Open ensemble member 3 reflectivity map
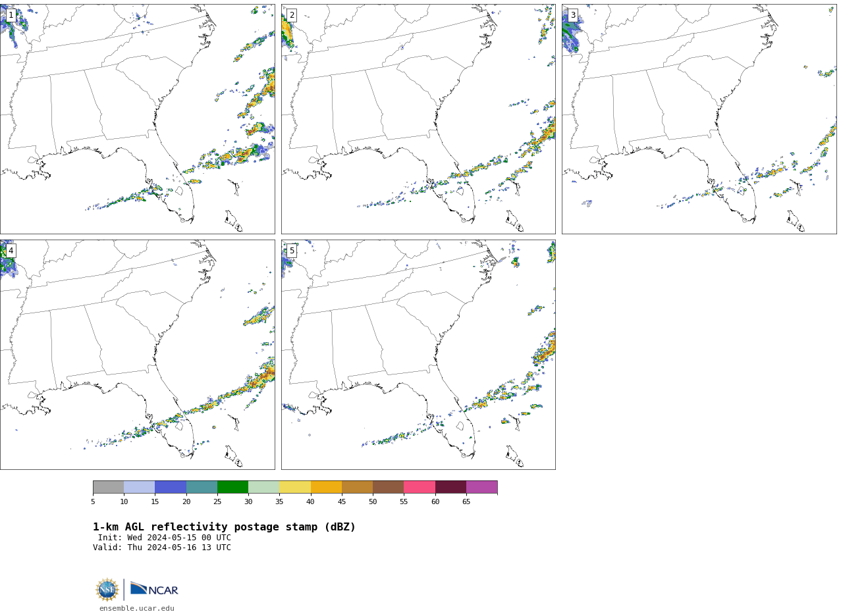 pos(699,119)
